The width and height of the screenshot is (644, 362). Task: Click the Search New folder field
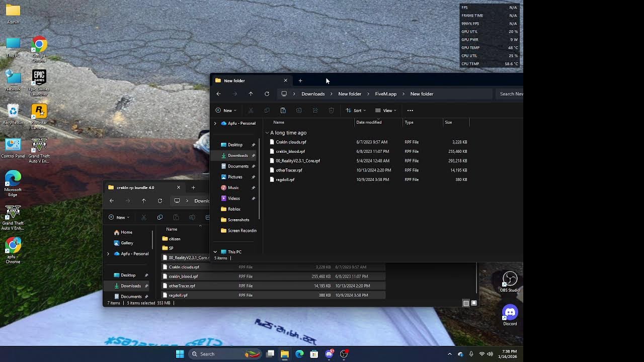510,94
